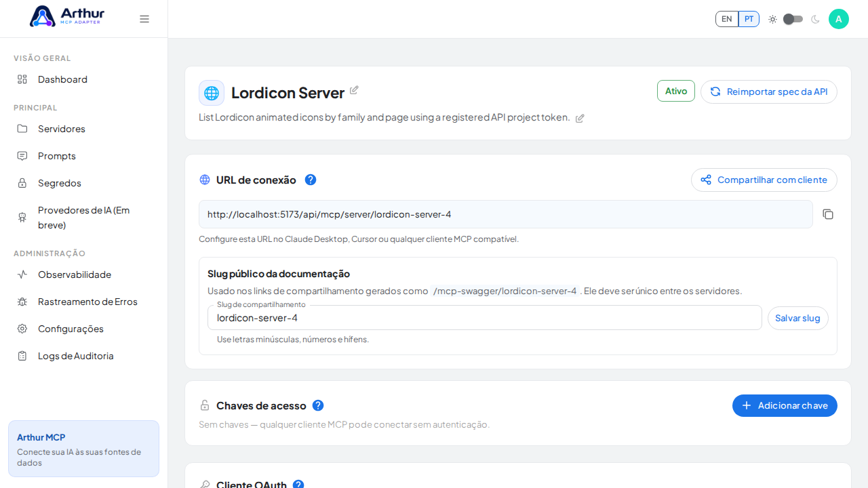
Task: Click the Cliente OAuth heading
Action: click(x=252, y=485)
